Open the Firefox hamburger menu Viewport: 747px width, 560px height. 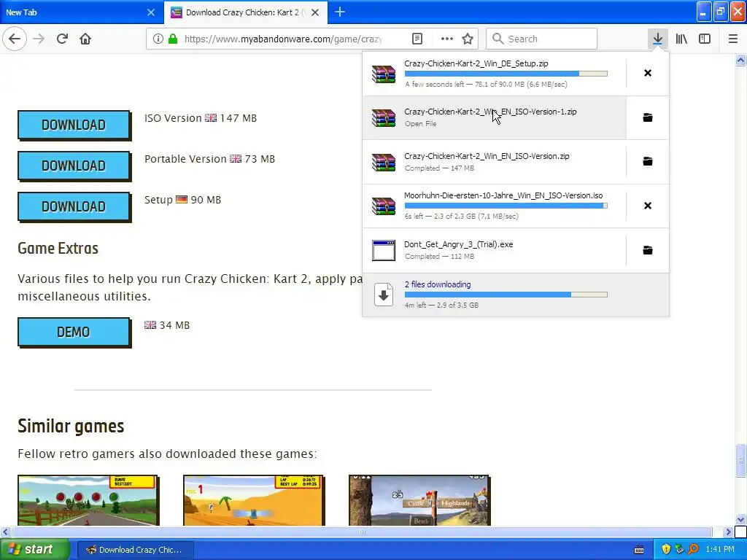[x=732, y=39]
